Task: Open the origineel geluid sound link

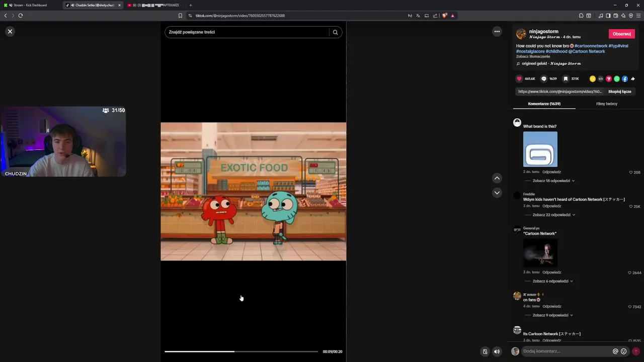Action: 551,63
